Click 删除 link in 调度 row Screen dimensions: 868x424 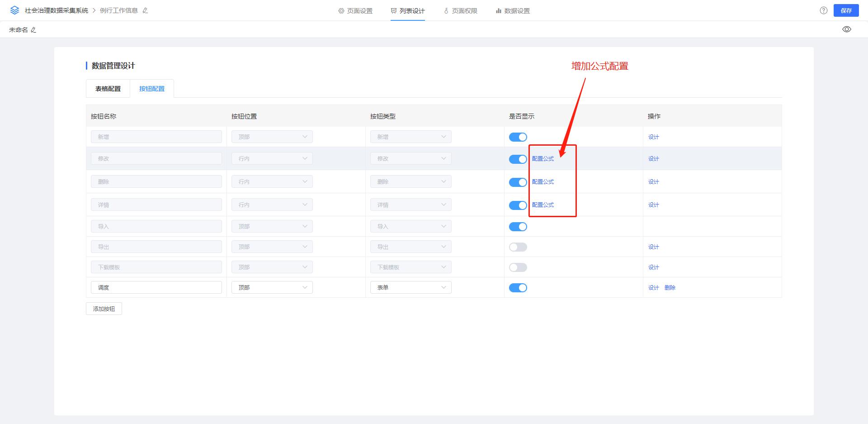(x=670, y=288)
